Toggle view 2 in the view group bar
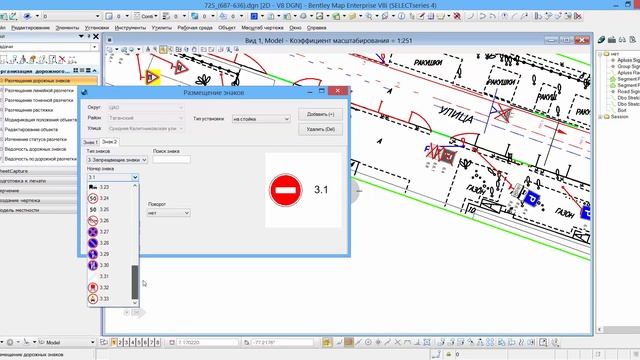The height and width of the screenshot is (360, 640). [120, 342]
